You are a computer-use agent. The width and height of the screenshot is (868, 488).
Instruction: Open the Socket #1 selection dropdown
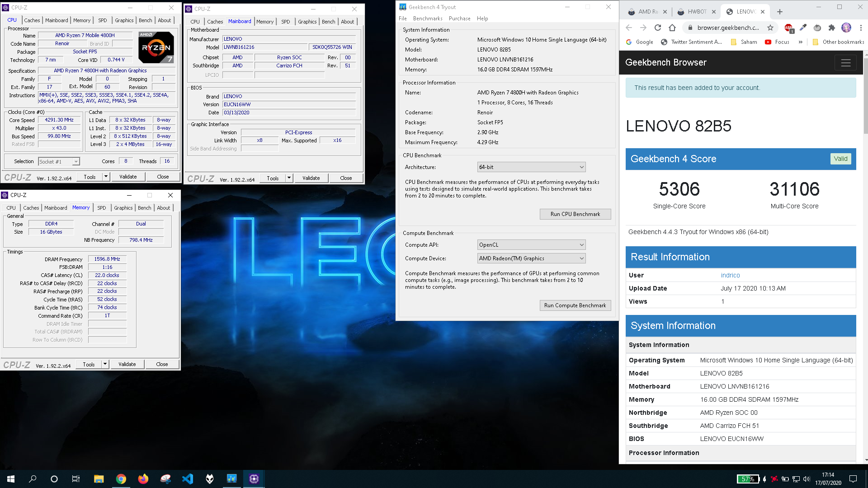click(59, 162)
